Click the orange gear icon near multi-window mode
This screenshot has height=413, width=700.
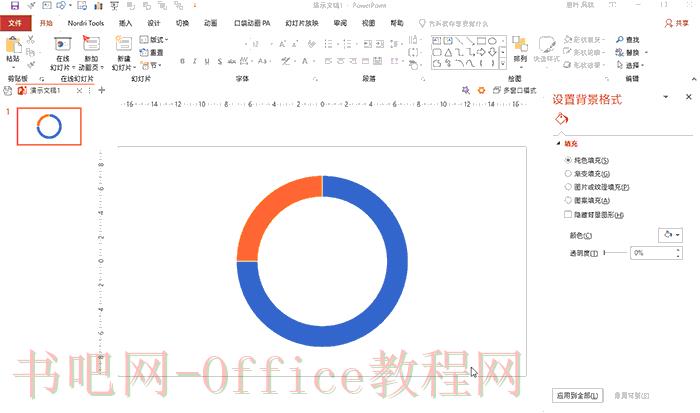pyautogui.click(x=481, y=90)
